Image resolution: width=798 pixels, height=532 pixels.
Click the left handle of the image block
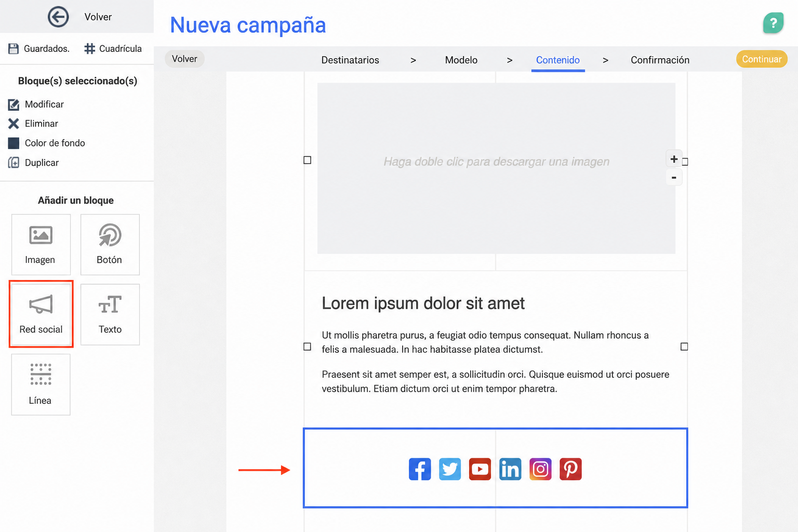(x=308, y=160)
